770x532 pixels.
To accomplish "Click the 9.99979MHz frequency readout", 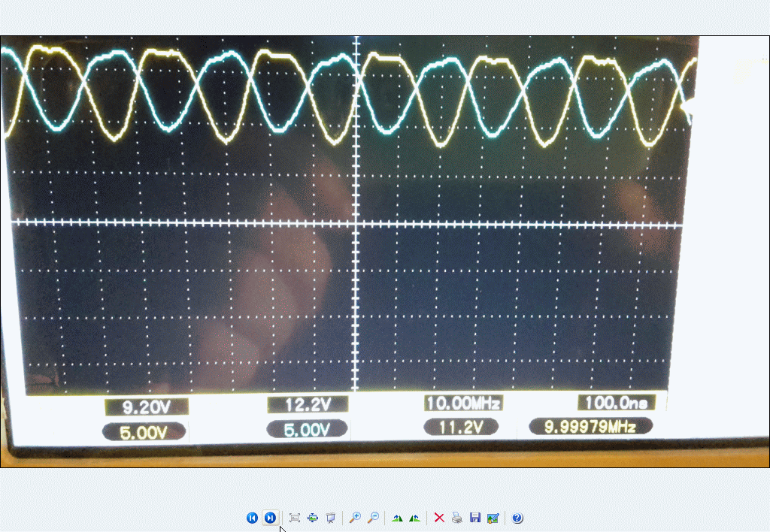I will (x=590, y=427).
